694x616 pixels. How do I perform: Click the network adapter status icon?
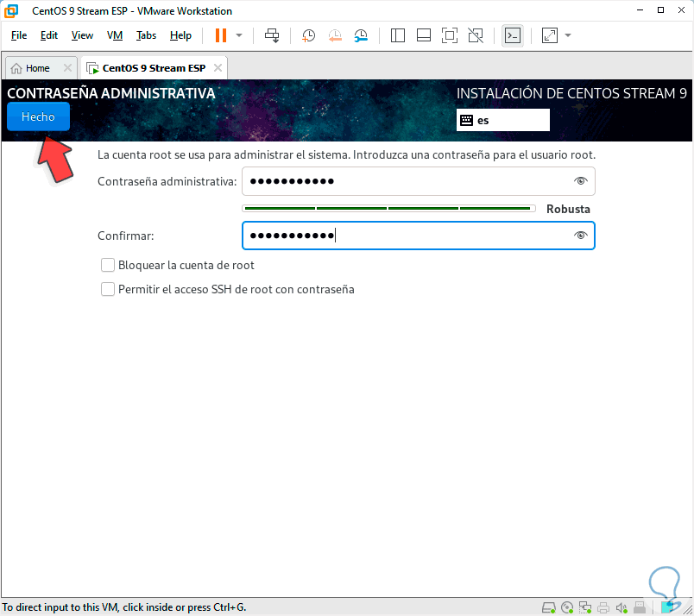(585, 607)
